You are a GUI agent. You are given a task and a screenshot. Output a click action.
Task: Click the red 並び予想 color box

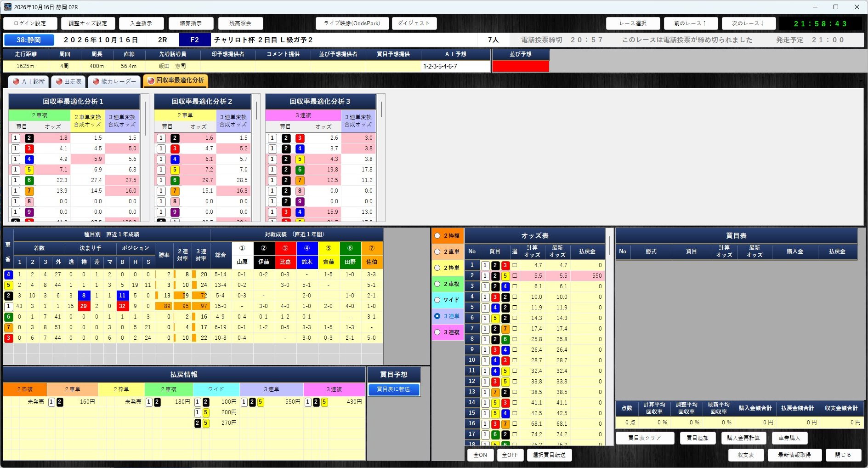tap(521, 66)
